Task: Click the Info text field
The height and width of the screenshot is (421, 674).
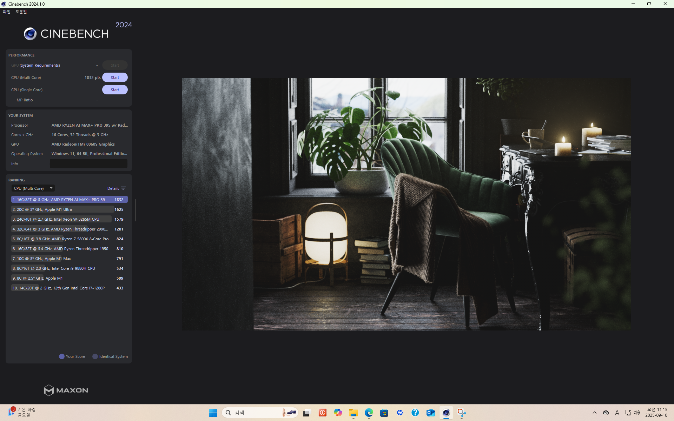Action: point(88,164)
